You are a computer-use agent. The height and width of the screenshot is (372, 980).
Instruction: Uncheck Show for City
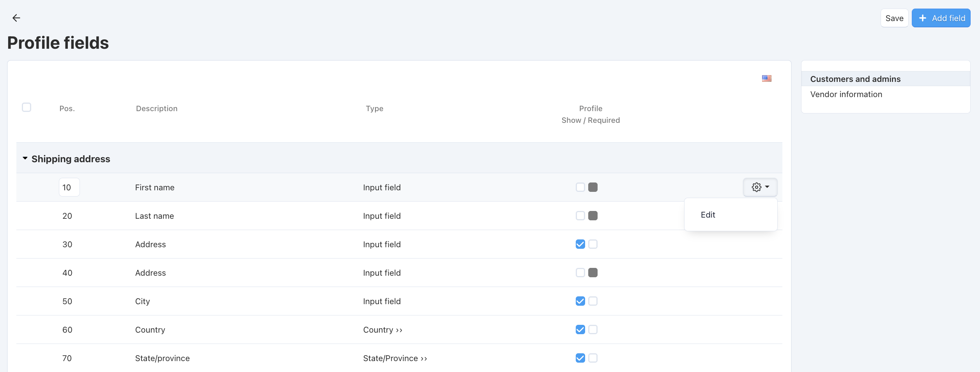[580, 301]
